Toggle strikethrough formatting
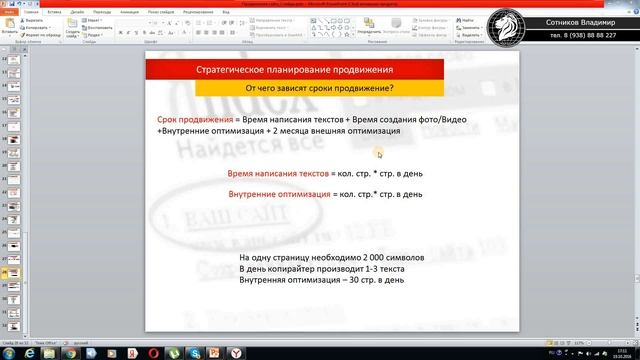640x360 pixels. click(152, 33)
